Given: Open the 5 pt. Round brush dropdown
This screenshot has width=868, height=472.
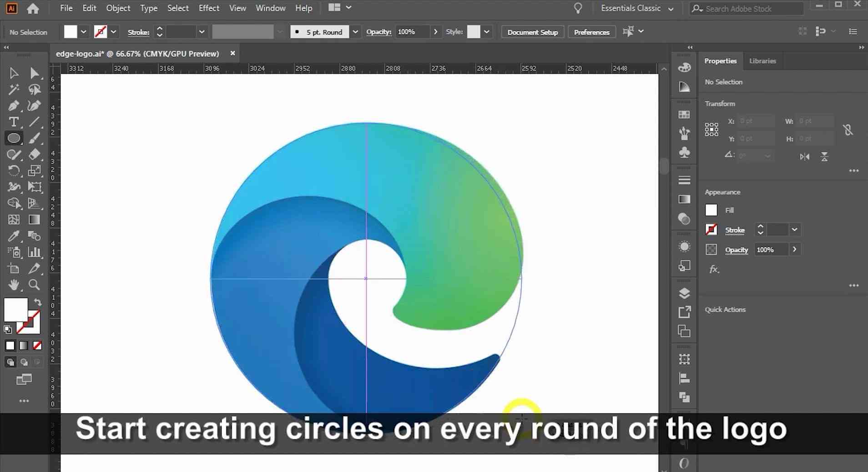Looking at the screenshot, I should coord(355,32).
